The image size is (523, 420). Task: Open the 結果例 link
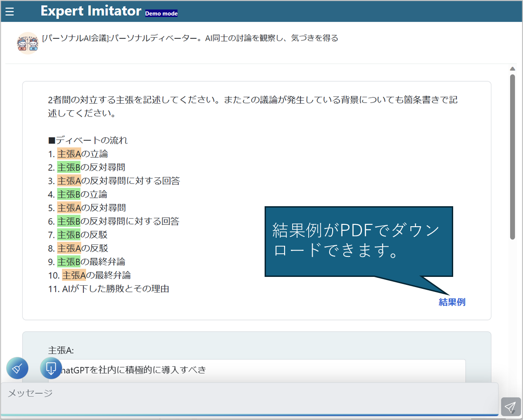(452, 302)
